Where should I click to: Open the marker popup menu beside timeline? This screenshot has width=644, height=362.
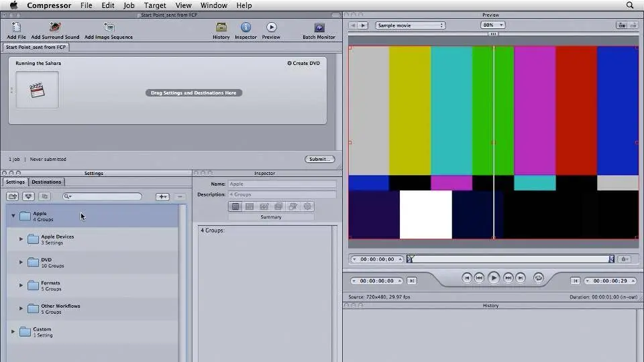click(x=625, y=259)
